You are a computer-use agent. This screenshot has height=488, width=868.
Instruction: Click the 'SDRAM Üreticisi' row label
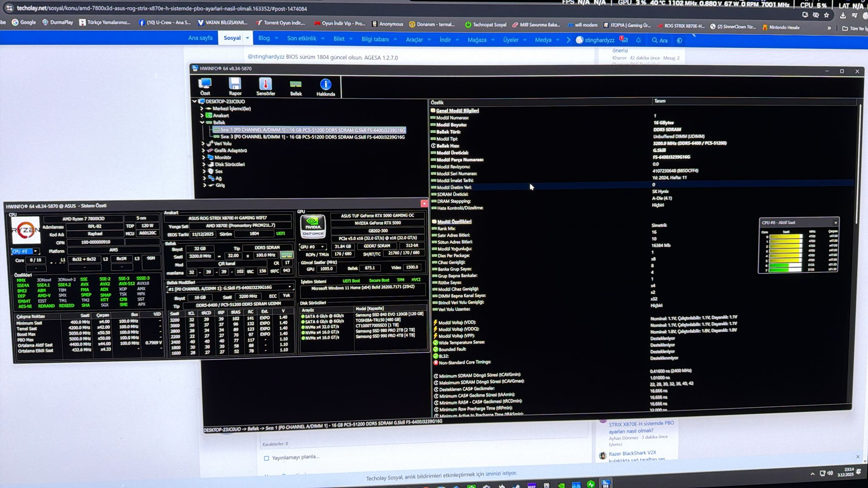click(x=453, y=194)
